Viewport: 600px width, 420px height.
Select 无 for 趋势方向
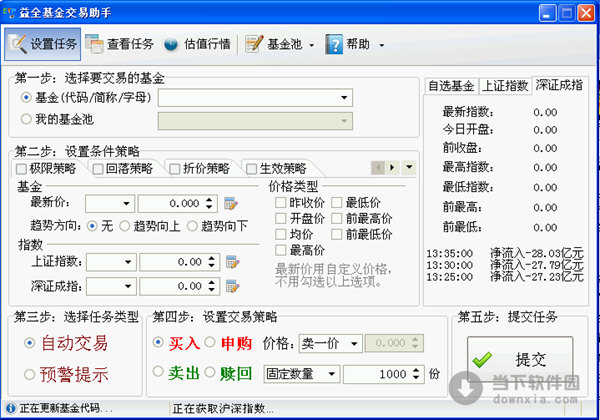click(x=92, y=226)
